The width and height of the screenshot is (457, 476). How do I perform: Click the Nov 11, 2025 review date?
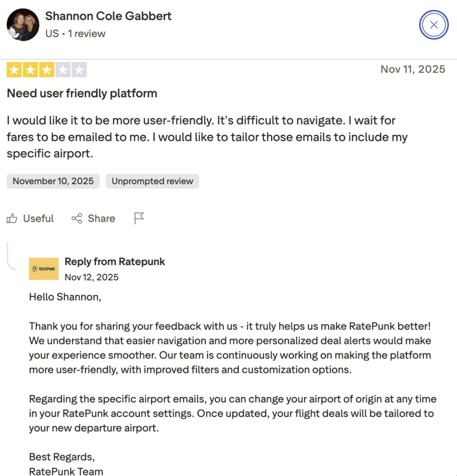tap(413, 69)
